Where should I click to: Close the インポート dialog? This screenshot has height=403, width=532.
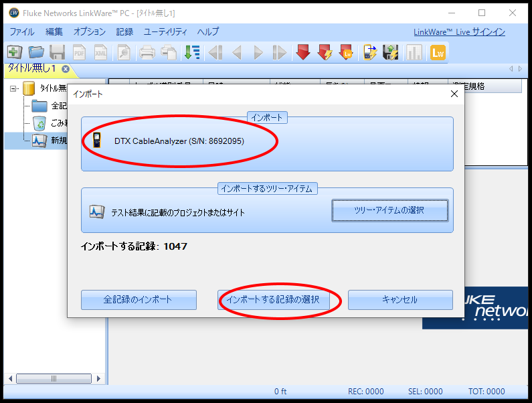454,94
